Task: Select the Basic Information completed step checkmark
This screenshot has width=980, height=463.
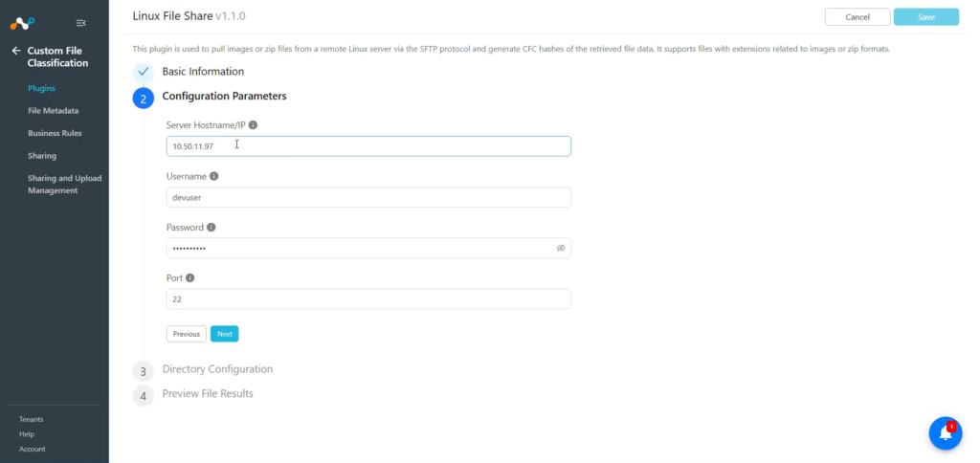Action: point(144,72)
